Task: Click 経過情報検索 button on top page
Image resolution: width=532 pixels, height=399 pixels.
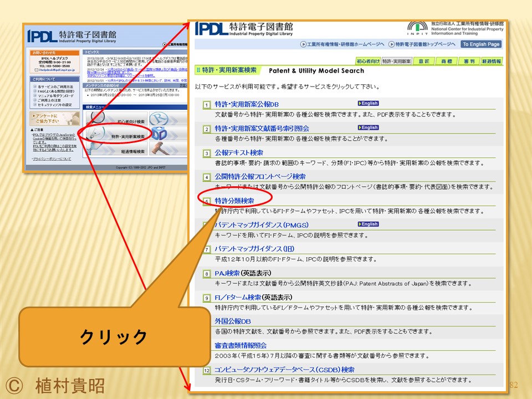Action: pos(116,149)
